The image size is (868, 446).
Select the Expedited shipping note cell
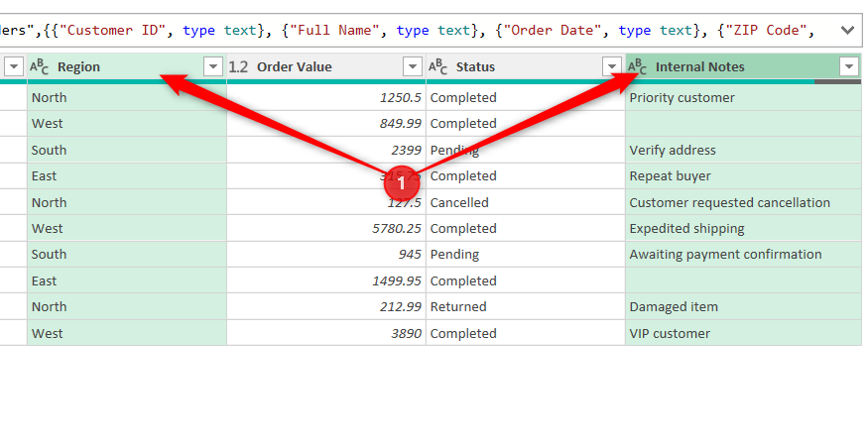click(x=743, y=229)
